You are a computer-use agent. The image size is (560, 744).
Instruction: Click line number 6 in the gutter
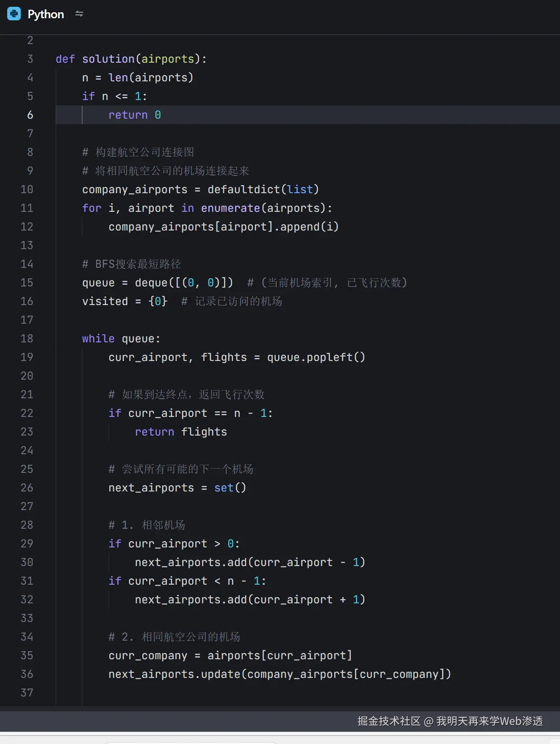click(30, 115)
